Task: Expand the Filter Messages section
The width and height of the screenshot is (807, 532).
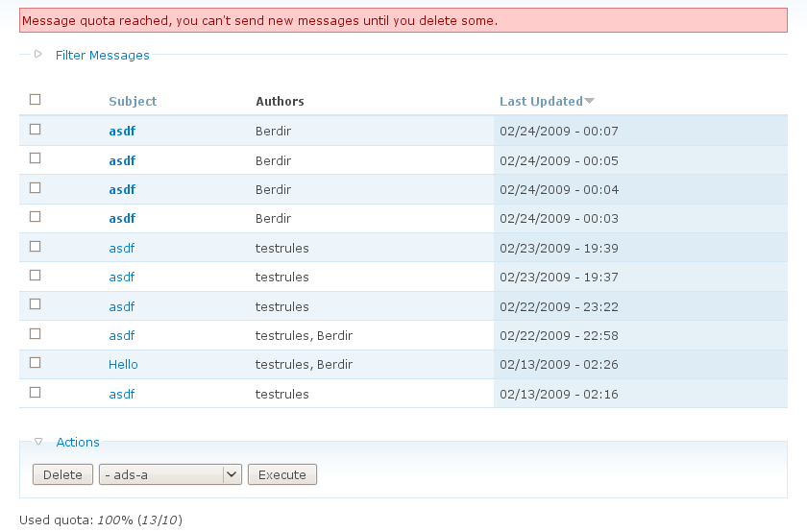Action: pos(38,55)
